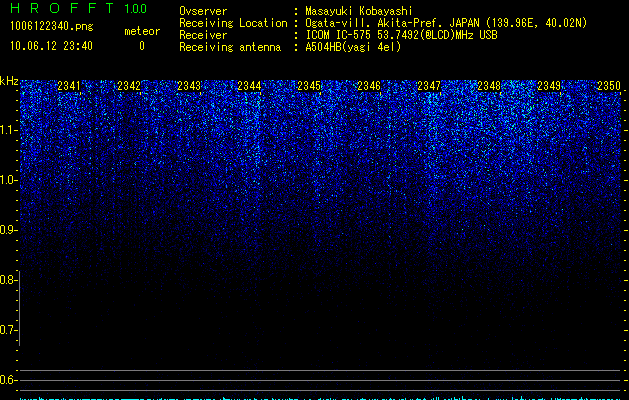Click the 1.0 kHz frequency label

coord(9,180)
